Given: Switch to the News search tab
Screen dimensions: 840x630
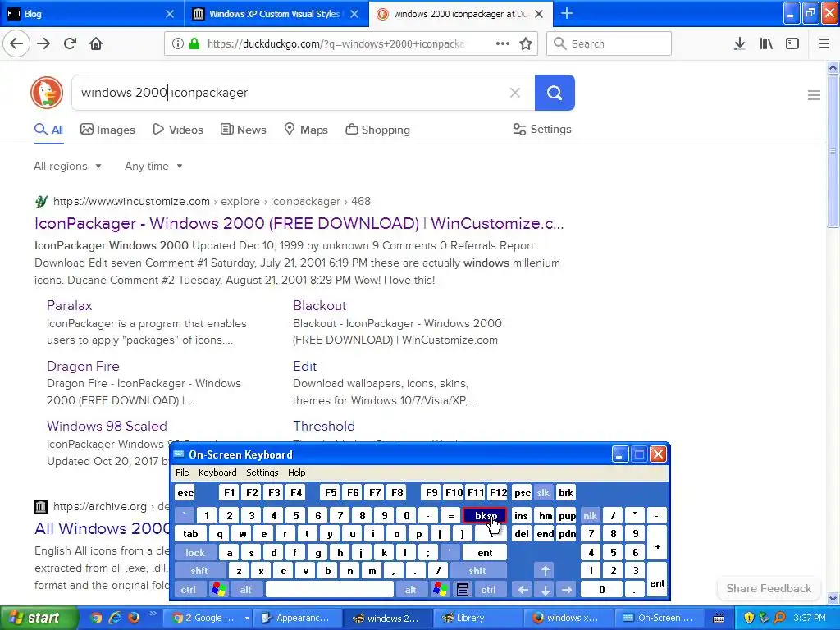Looking at the screenshot, I should (243, 130).
